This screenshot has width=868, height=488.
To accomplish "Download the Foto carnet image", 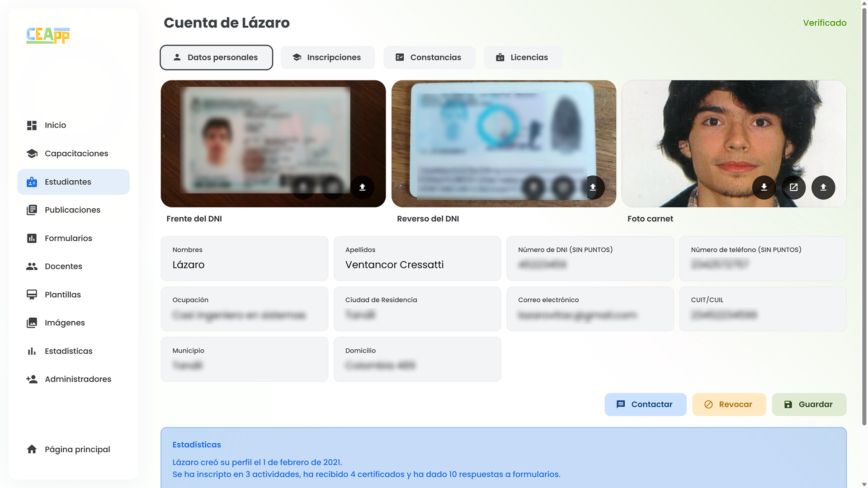I will point(764,187).
